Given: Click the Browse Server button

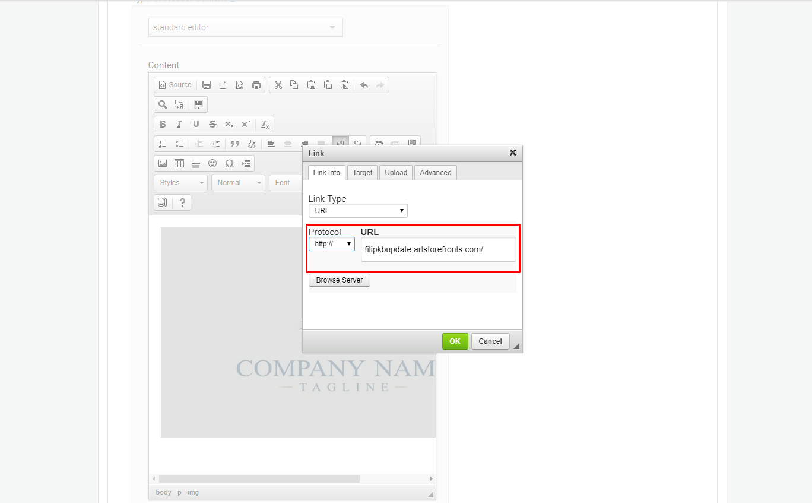Looking at the screenshot, I should click(x=340, y=280).
